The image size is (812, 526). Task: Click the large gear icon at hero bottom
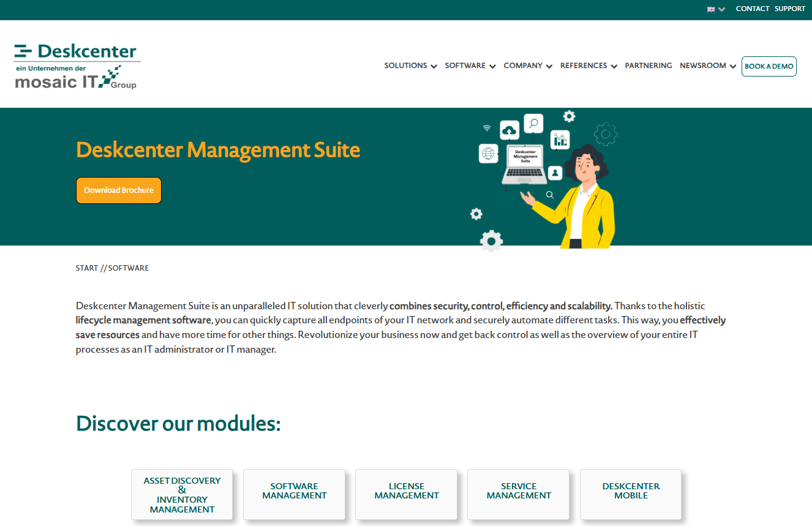[491, 241]
